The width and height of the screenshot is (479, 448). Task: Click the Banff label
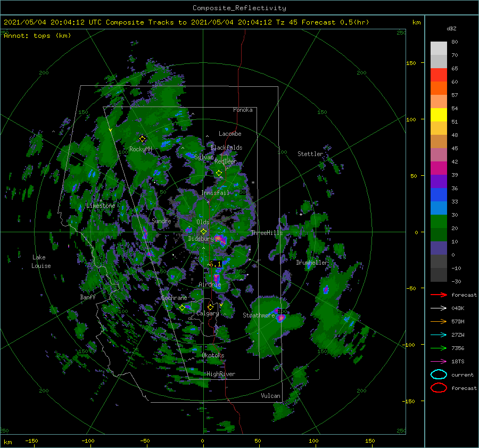pos(88,297)
